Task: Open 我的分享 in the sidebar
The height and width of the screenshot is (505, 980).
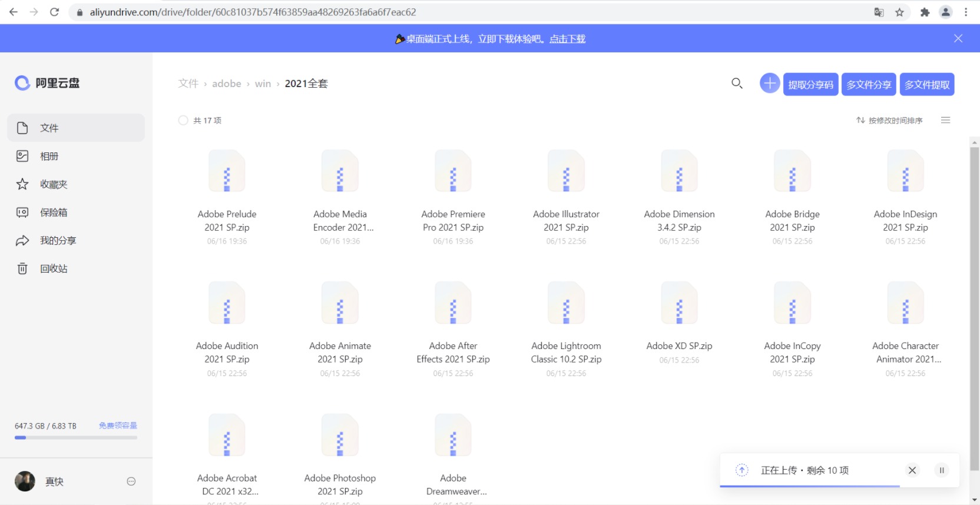Action: tap(76, 240)
